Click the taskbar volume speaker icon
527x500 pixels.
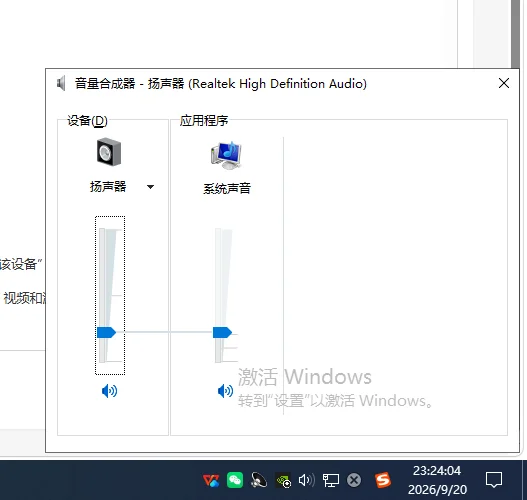coord(306,480)
